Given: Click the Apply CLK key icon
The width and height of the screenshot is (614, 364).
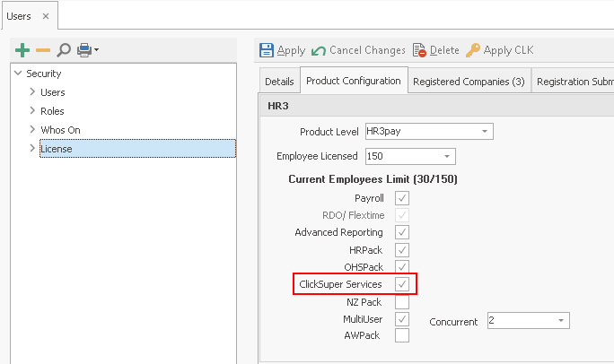Looking at the screenshot, I should coord(473,50).
